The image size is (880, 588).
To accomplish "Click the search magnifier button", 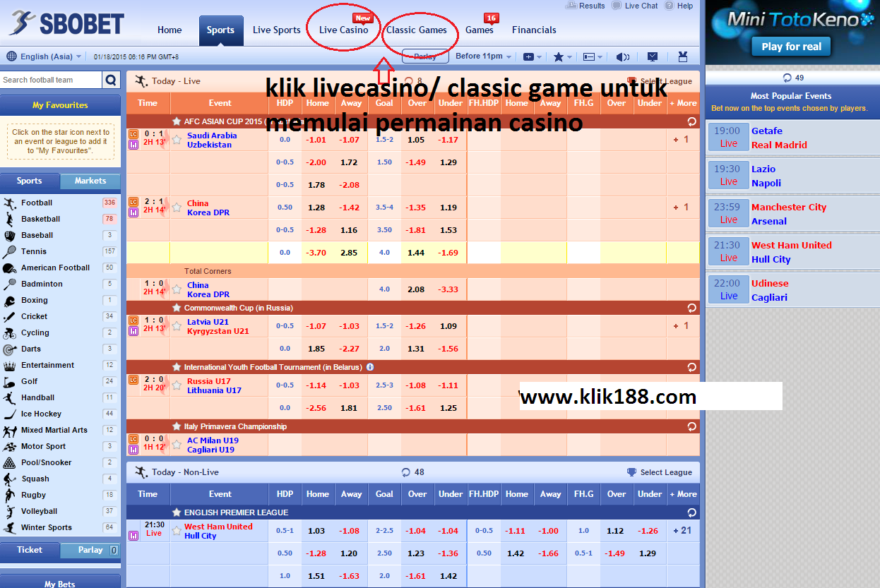I will tap(111, 80).
